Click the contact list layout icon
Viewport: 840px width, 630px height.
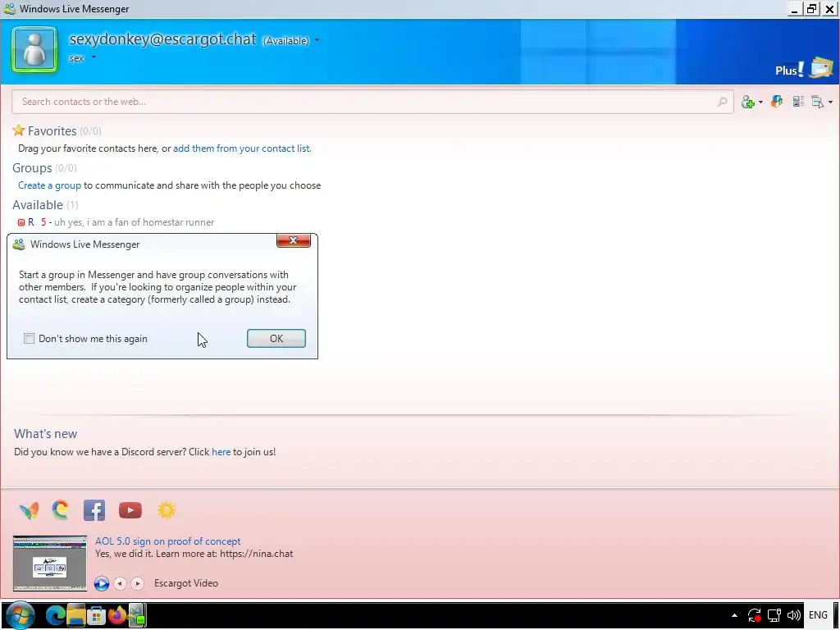(798, 101)
